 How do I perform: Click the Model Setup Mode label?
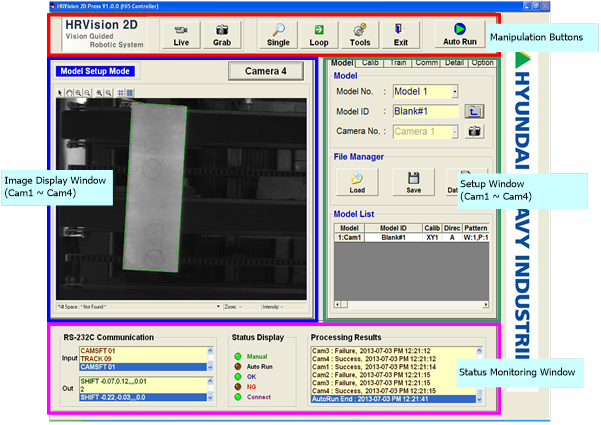click(95, 71)
